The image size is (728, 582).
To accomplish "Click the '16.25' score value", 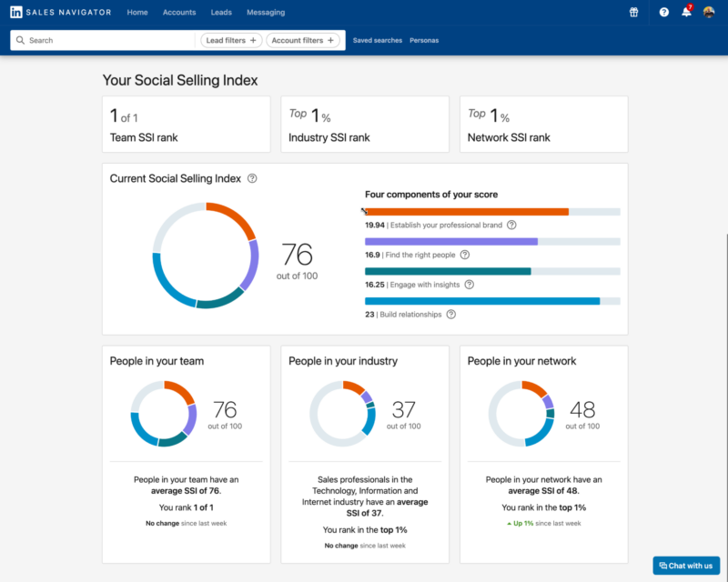I will pyautogui.click(x=375, y=285).
